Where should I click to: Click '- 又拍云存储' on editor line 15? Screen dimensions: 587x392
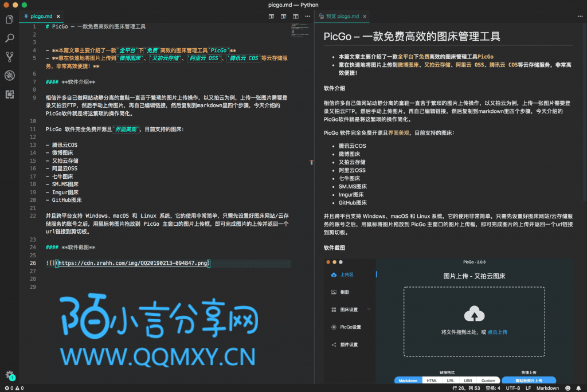62,160
